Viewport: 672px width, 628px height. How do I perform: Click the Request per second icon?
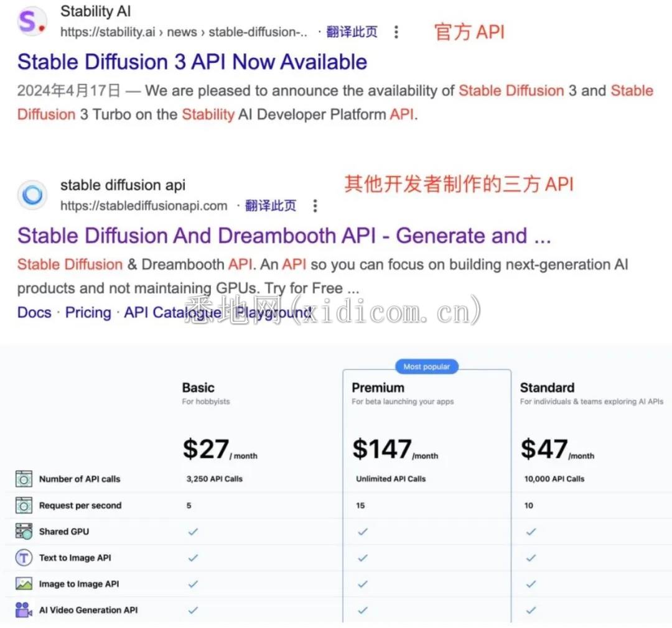coord(24,506)
